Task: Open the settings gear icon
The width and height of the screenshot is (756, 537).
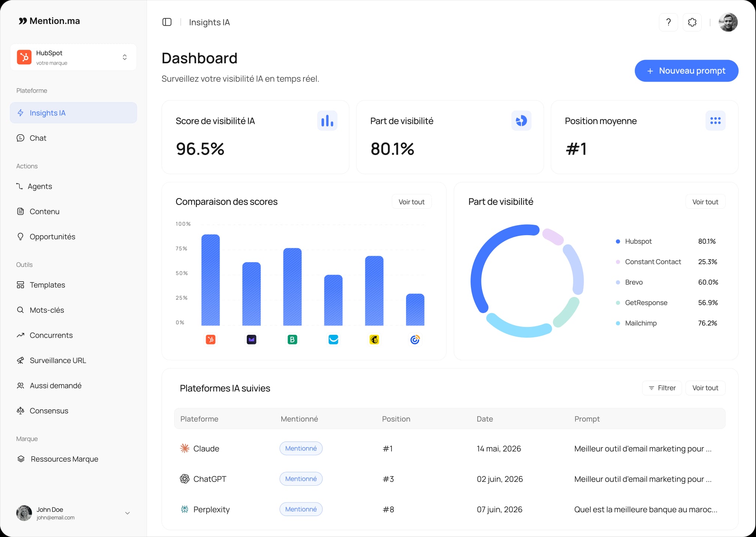Action: click(692, 22)
